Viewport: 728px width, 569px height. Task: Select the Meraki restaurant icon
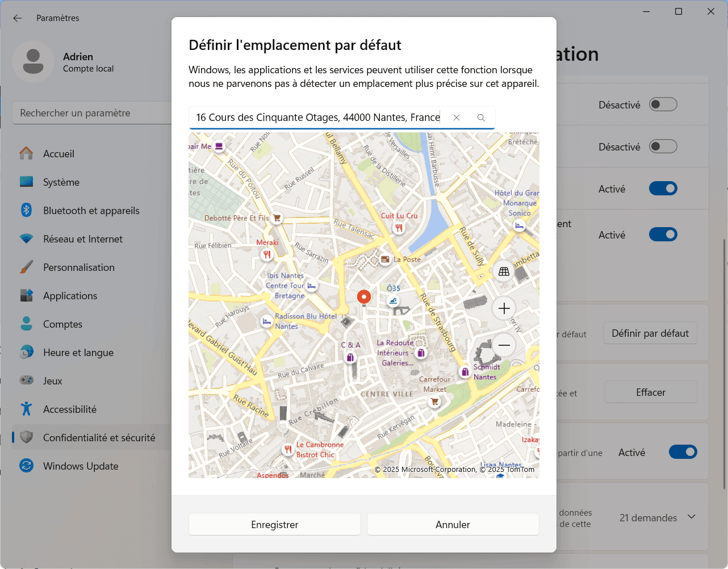(267, 254)
